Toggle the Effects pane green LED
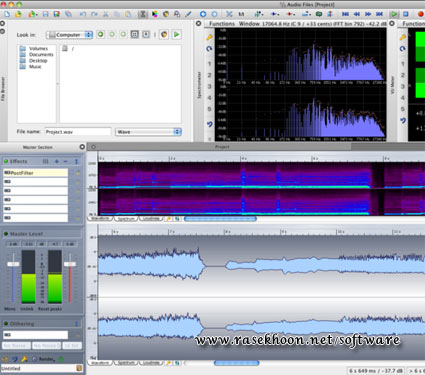425x375 pixels. (6, 161)
